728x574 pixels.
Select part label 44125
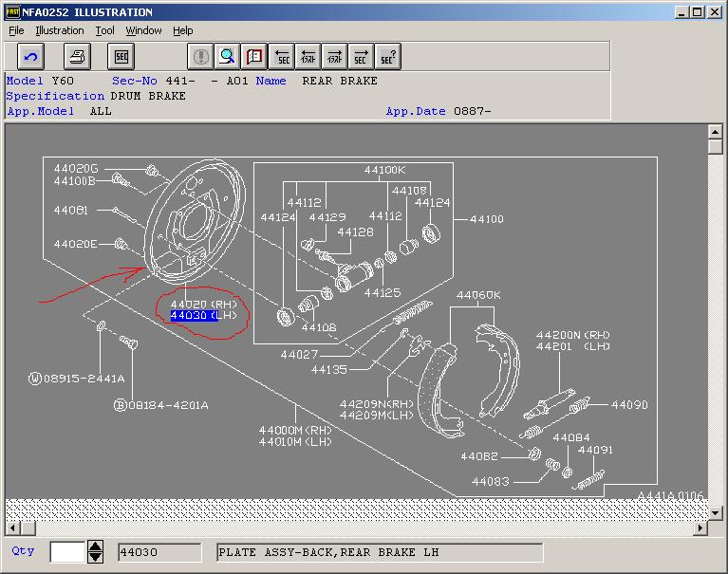click(383, 293)
